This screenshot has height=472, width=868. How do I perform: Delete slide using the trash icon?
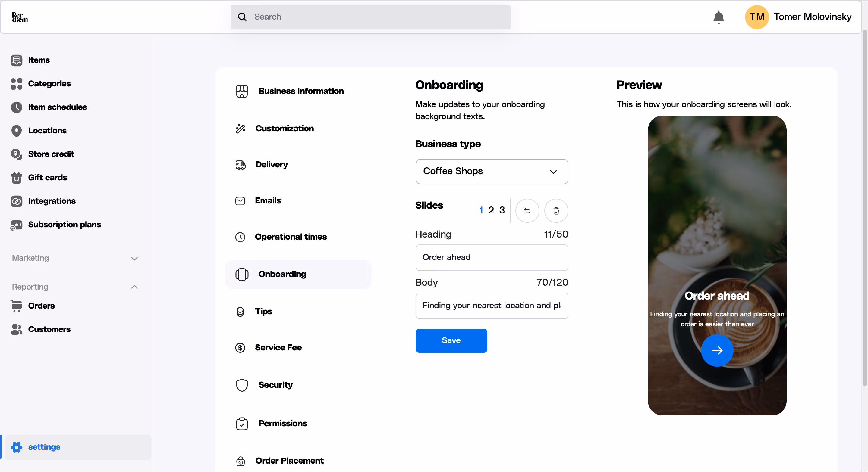[x=556, y=211]
